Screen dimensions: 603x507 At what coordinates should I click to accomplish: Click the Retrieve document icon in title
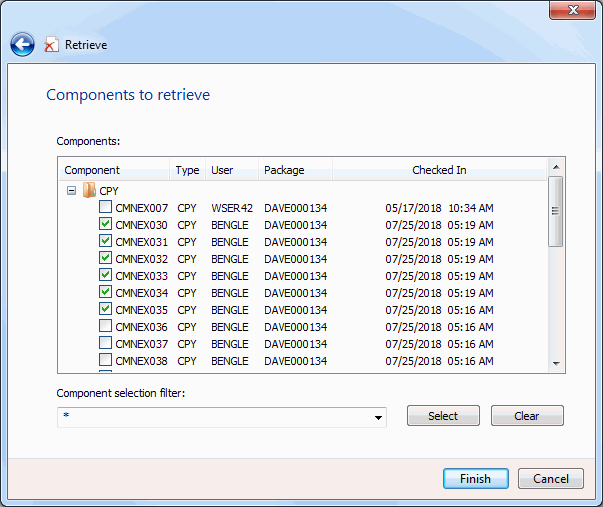tap(51, 45)
